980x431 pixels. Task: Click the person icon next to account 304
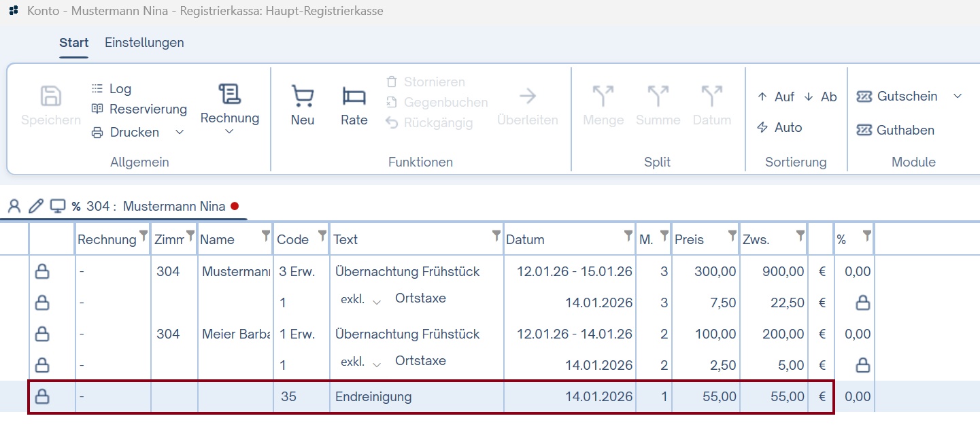tap(14, 205)
